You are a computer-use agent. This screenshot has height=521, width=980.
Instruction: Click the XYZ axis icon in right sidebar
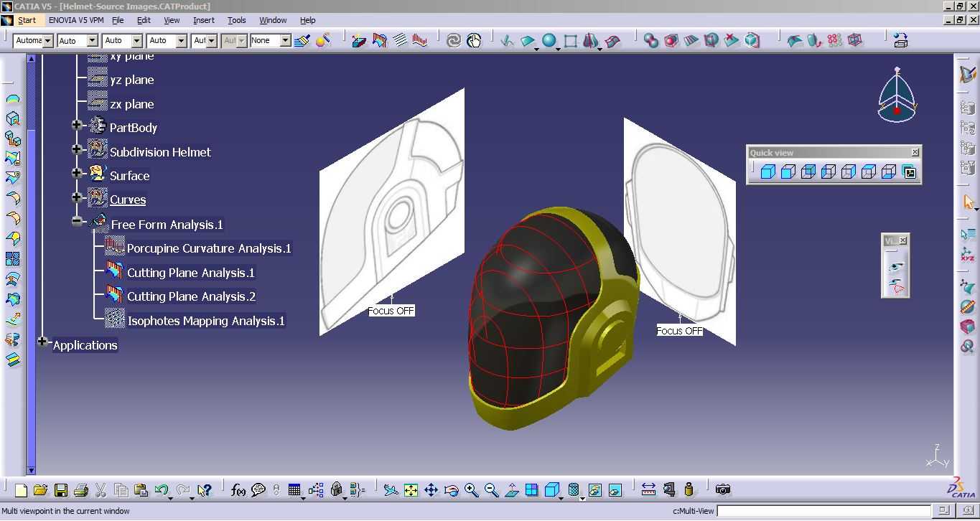click(968, 255)
